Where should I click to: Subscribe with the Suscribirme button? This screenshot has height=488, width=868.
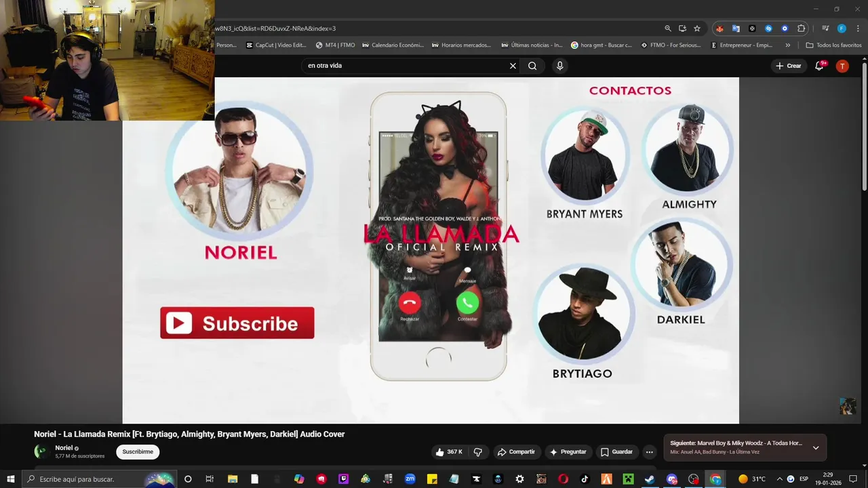tap(138, 452)
